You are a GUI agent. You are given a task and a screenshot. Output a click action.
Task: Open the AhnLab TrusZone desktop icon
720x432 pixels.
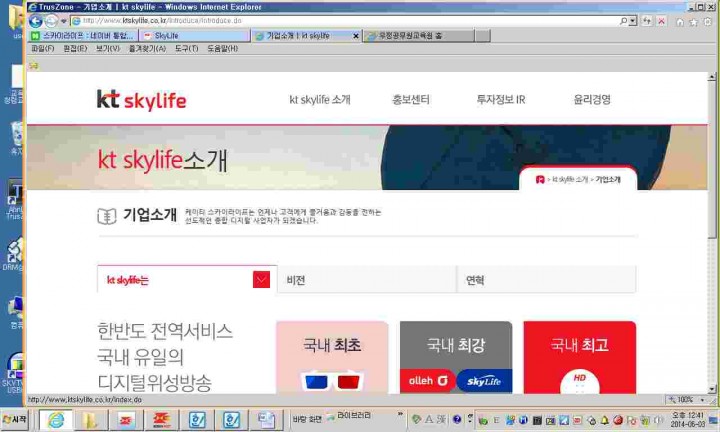[16, 200]
